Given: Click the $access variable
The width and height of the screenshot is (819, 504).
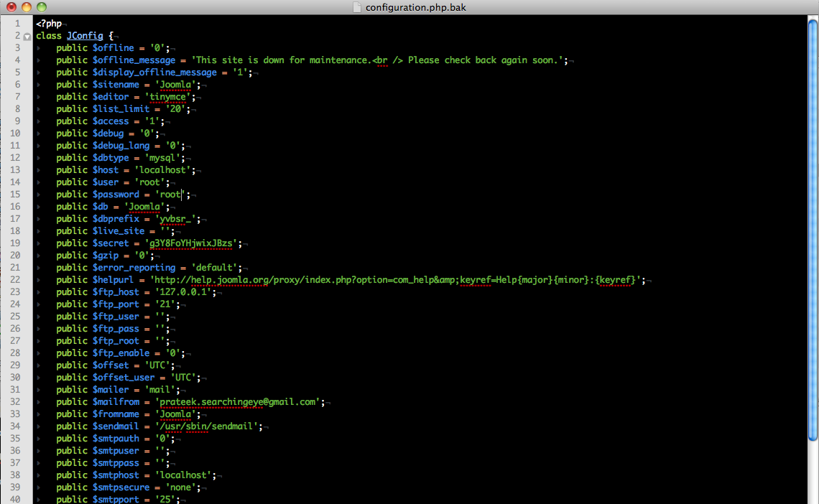Looking at the screenshot, I should [111, 121].
